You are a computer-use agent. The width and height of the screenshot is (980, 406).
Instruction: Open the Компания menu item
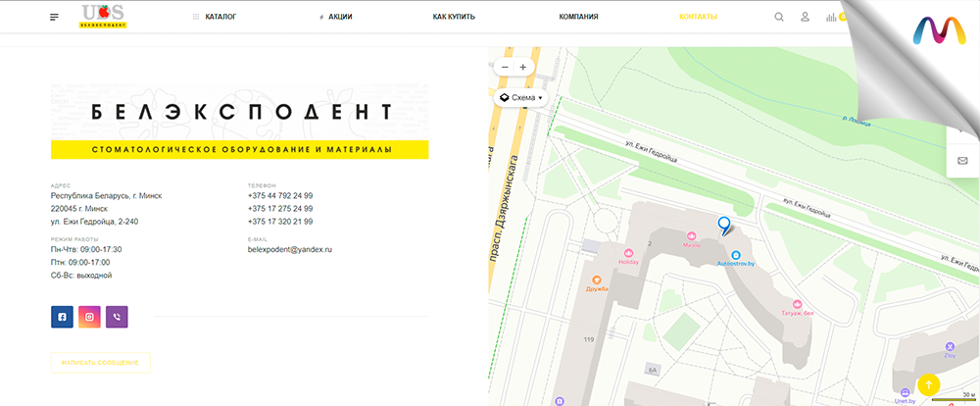(579, 17)
